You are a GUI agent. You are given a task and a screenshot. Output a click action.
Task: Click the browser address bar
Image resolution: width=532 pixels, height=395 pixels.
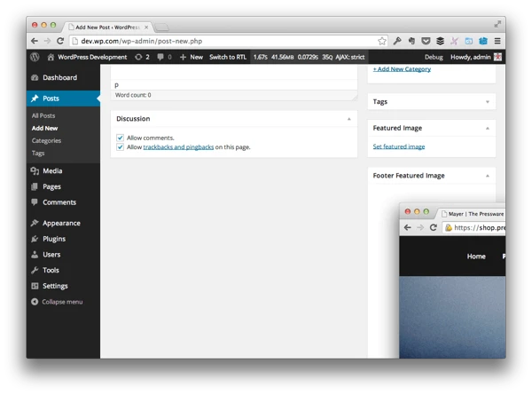coord(222,41)
